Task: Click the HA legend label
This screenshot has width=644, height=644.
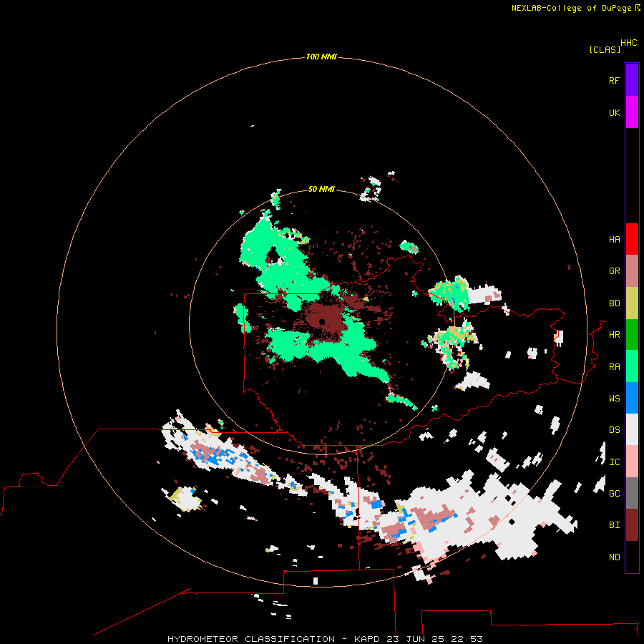Action: pos(614,240)
